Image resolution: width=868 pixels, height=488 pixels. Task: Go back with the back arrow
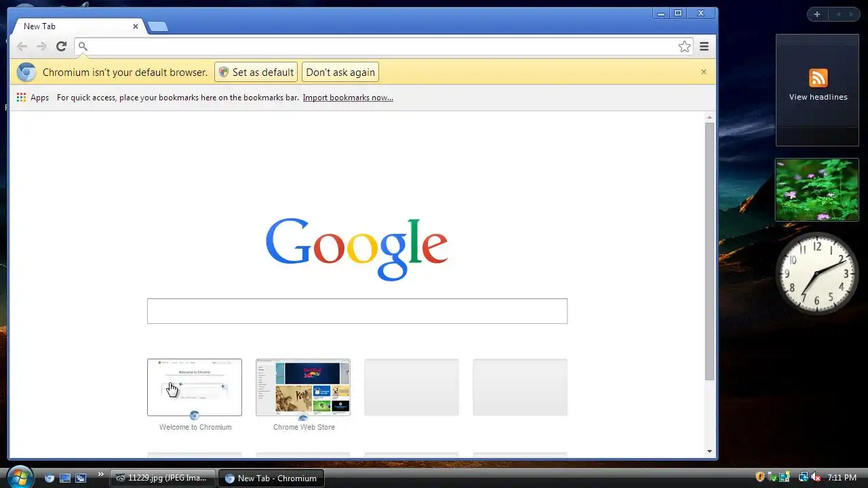(22, 46)
